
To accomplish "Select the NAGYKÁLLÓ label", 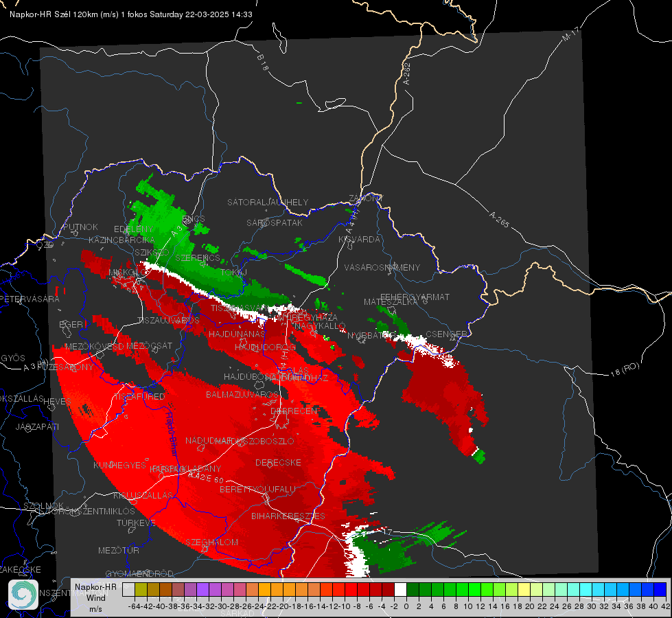I will tap(320, 326).
